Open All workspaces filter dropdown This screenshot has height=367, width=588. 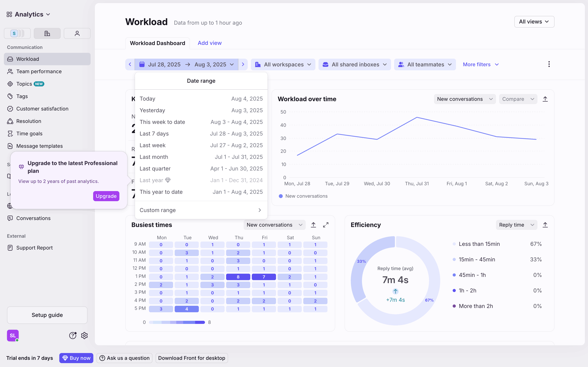coord(283,64)
